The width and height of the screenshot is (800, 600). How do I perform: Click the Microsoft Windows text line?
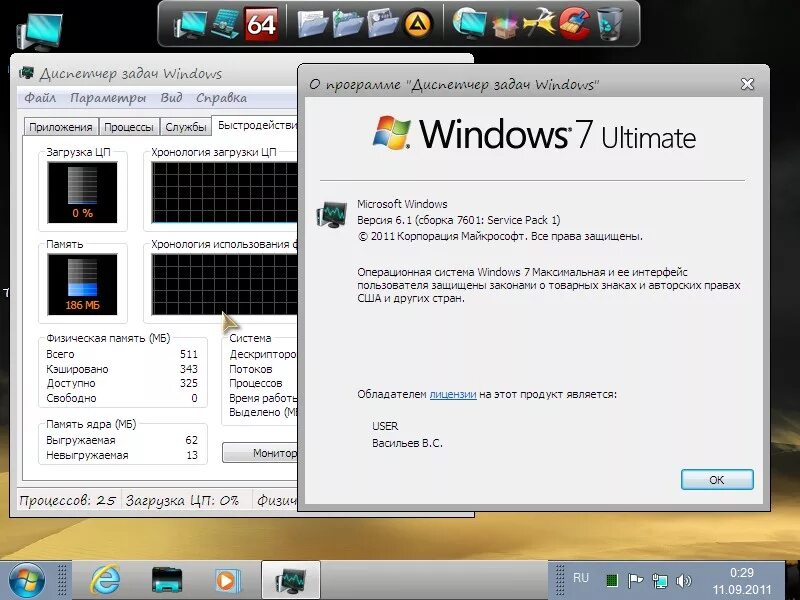pos(402,204)
